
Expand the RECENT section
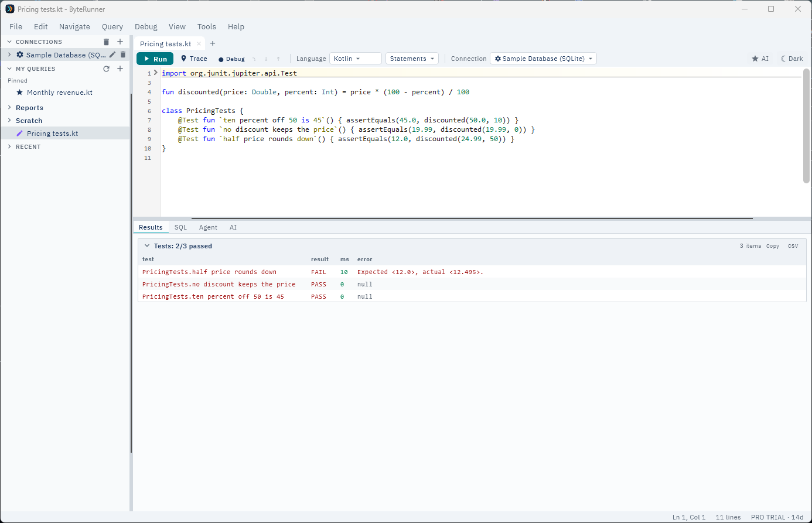9,146
